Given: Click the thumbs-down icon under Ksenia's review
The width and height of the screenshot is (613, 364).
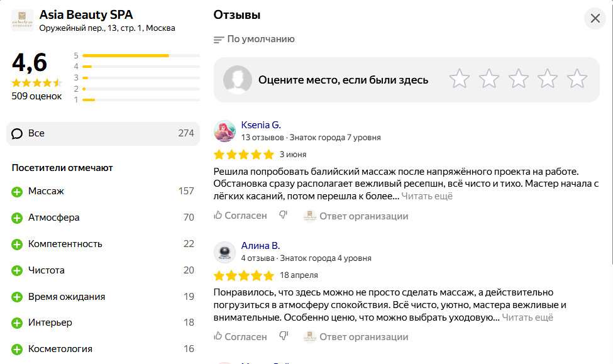Looking at the screenshot, I should click(x=283, y=214).
